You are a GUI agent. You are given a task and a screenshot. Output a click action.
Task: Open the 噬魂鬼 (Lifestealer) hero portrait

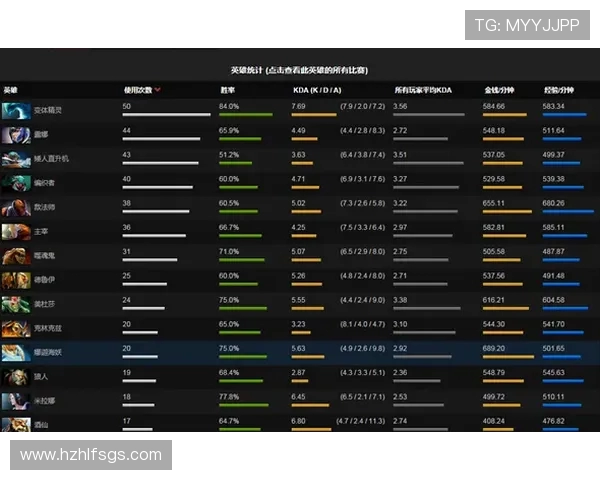16,256
